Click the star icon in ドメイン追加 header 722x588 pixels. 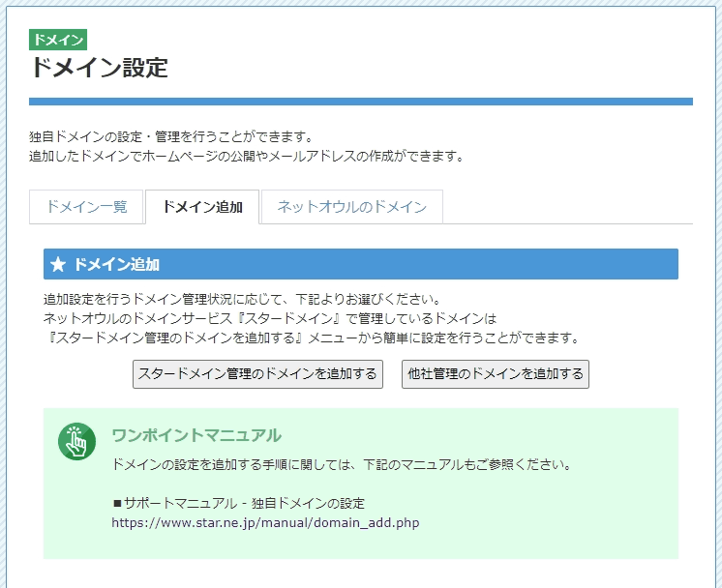point(58,265)
